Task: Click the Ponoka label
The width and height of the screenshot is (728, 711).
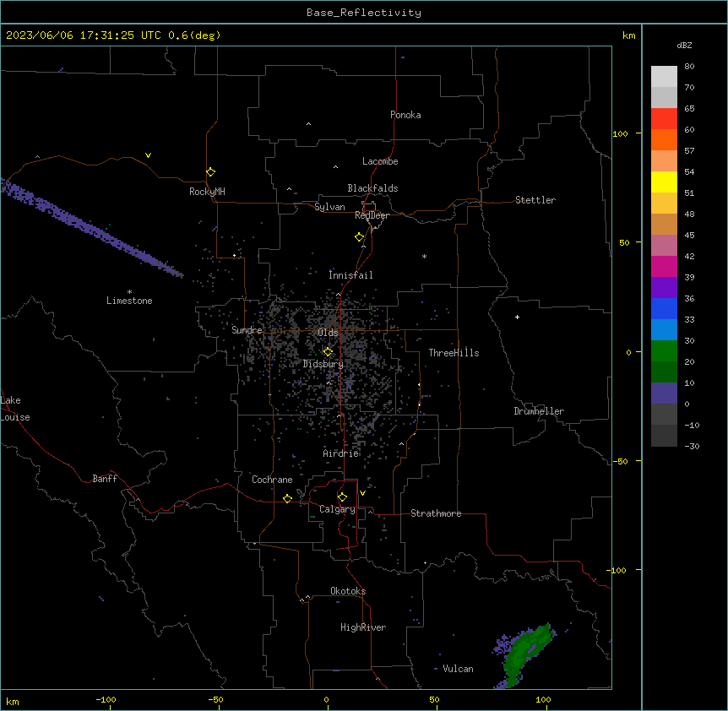Action: pyautogui.click(x=405, y=115)
